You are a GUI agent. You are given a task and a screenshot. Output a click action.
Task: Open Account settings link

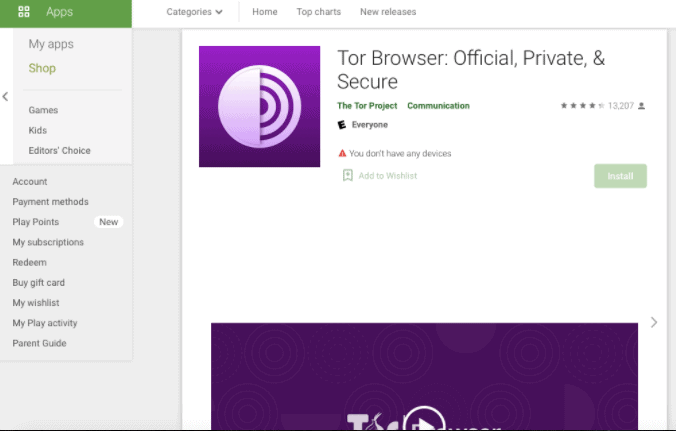(x=30, y=181)
